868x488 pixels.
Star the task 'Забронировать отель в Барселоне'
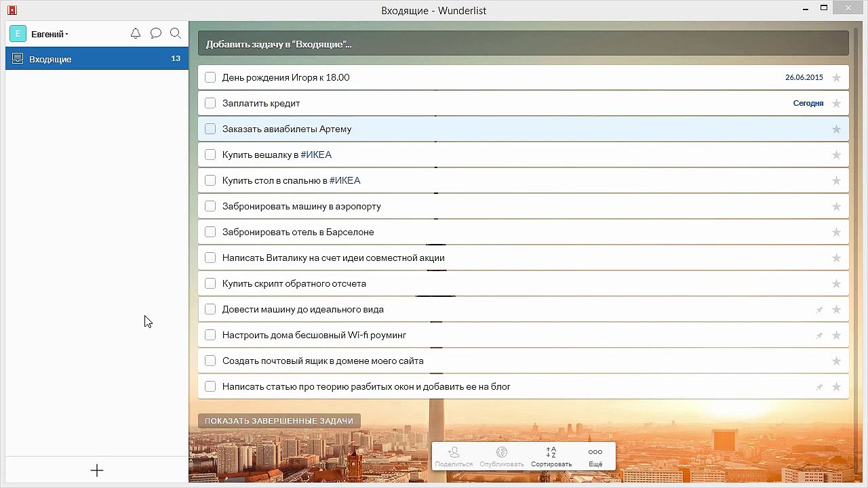click(x=836, y=232)
